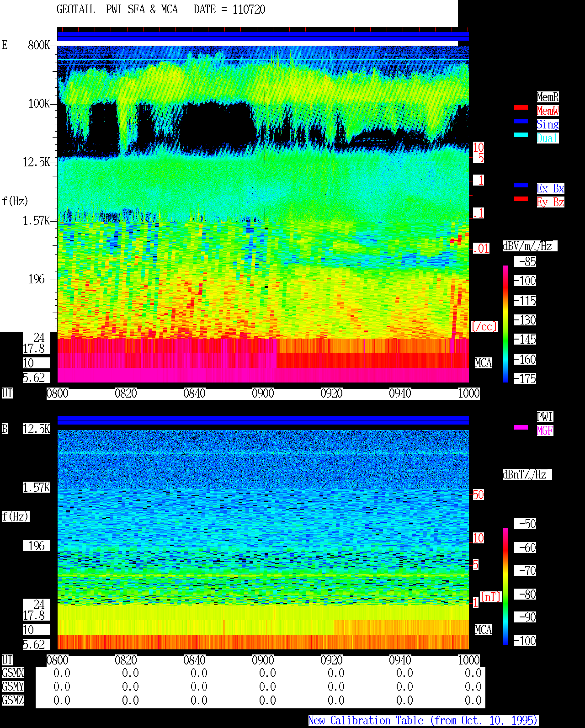Click the 17.8 label on the B panel
This screenshot has height=728, width=585.
34,615
